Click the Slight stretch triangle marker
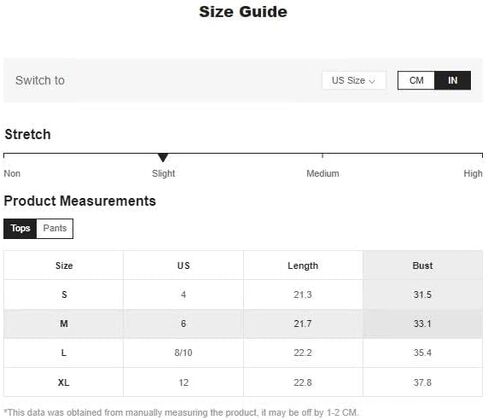The image size is (488, 420). 163,158
